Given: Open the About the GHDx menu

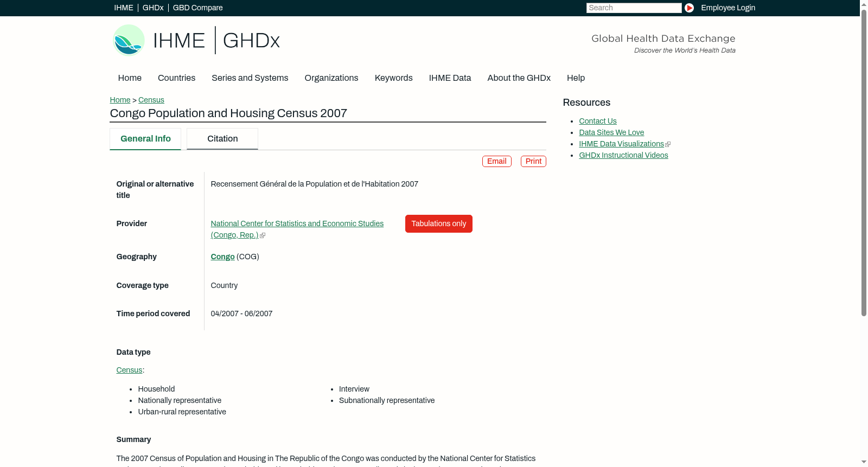Looking at the screenshot, I should coord(519,78).
